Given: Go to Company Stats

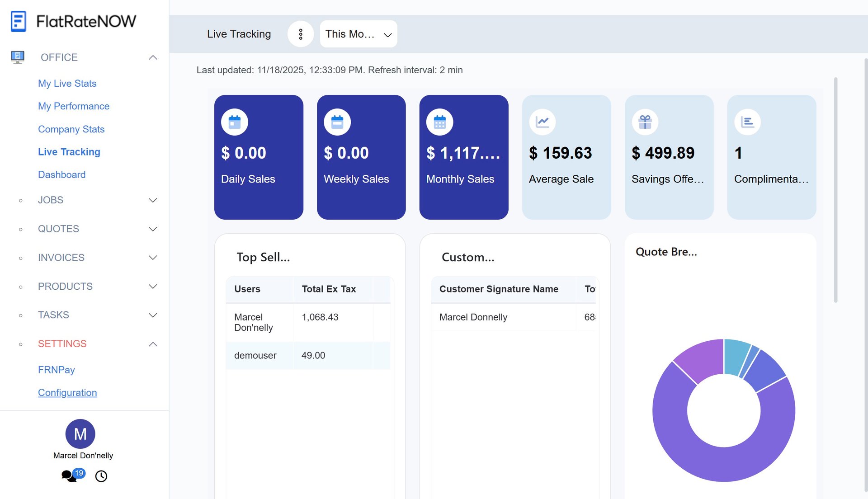Looking at the screenshot, I should tap(71, 129).
